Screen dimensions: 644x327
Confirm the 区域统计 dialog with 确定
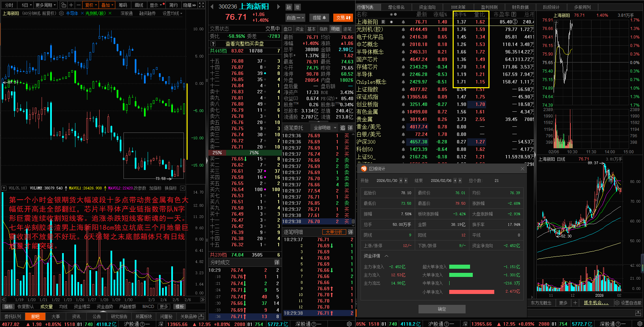tap(442, 309)
